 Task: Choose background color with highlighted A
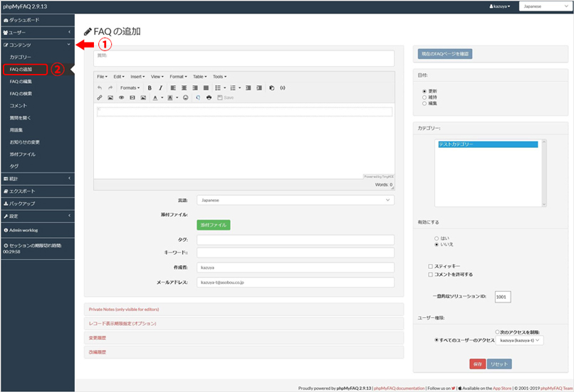pyautogui.click(x=170, y=97)
